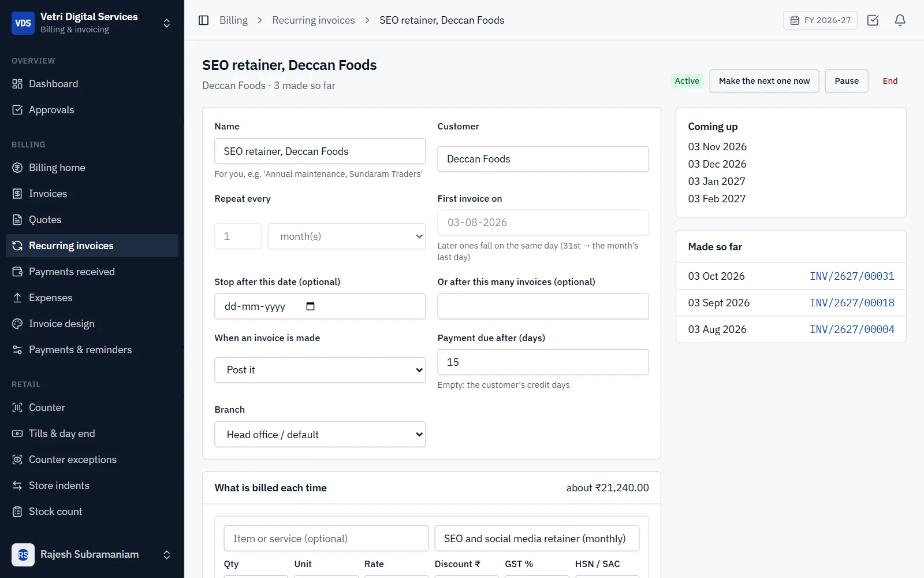The height and width of the screenshot is (578, 924).
Task: Open date picker calendar icon in Stop after date
Action: 310,306
